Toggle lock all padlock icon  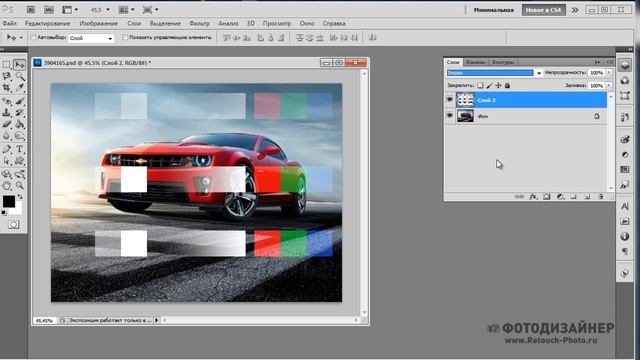pos(507,85)
